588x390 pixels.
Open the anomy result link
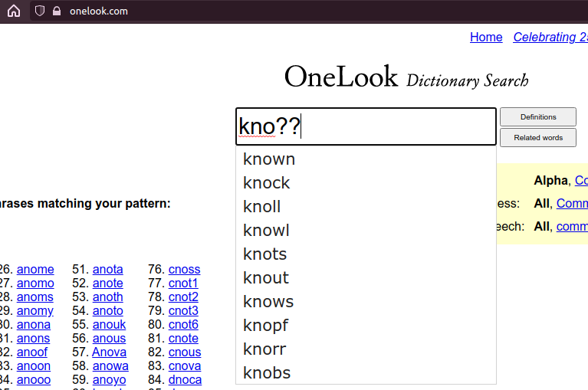click(34, 311)
